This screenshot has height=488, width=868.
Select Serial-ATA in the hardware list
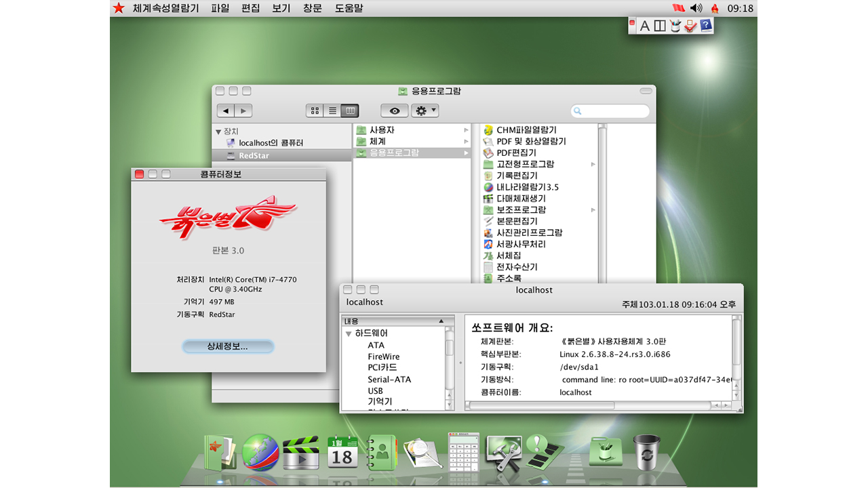click(x=389, y=380)
